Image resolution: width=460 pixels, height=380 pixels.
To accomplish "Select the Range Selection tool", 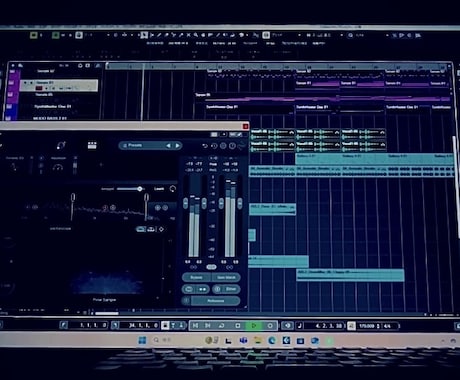I will [x=152, y=35].
